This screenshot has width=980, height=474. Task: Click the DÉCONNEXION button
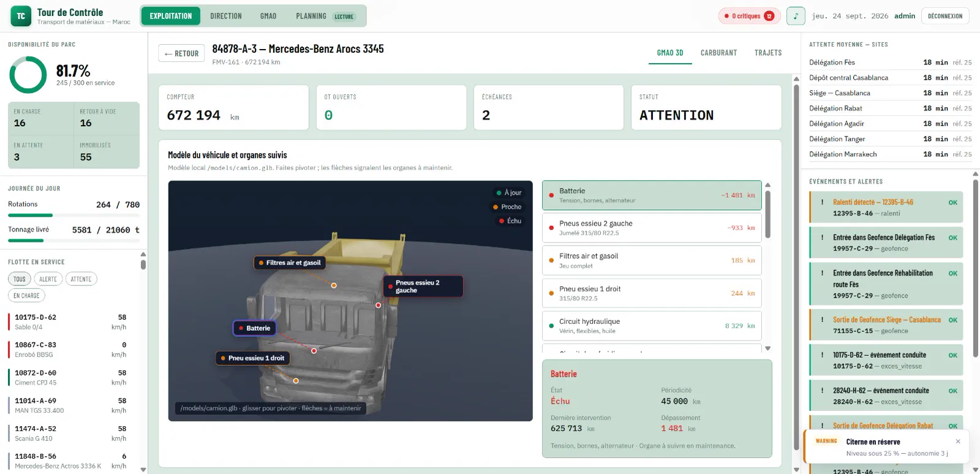[x=945, y=16]
